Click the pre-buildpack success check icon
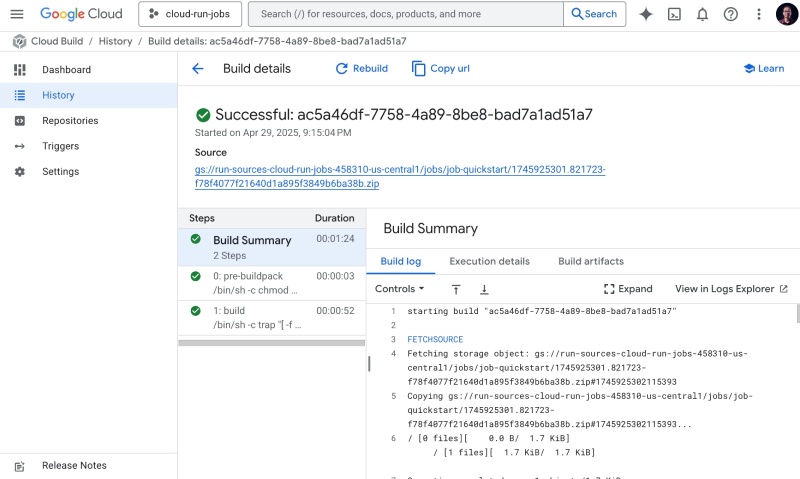Screen dimensions: 800x479 [x=195, y=276]
